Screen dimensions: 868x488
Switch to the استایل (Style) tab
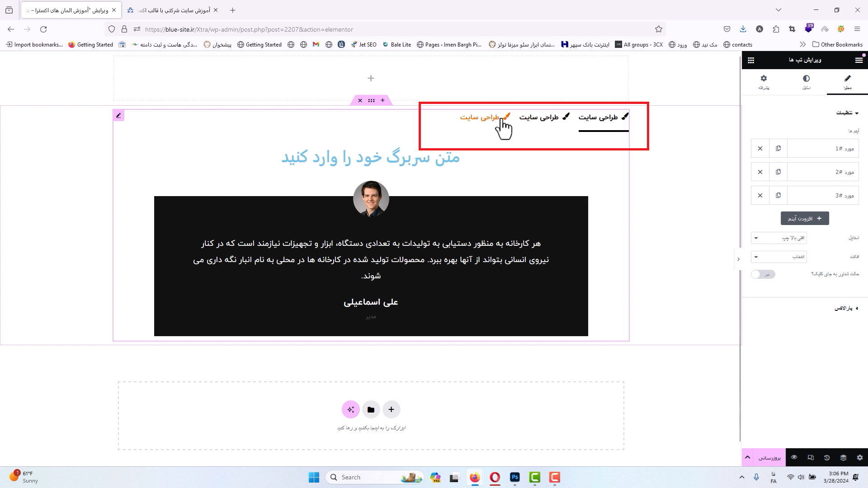click(x=806, y=82)
